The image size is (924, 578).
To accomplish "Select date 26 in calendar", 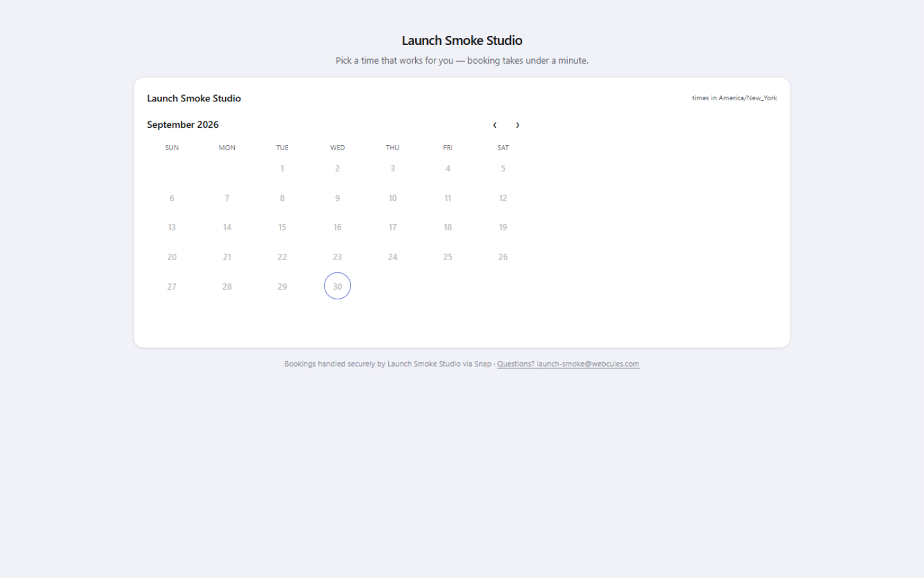I will tap(503, 257).
